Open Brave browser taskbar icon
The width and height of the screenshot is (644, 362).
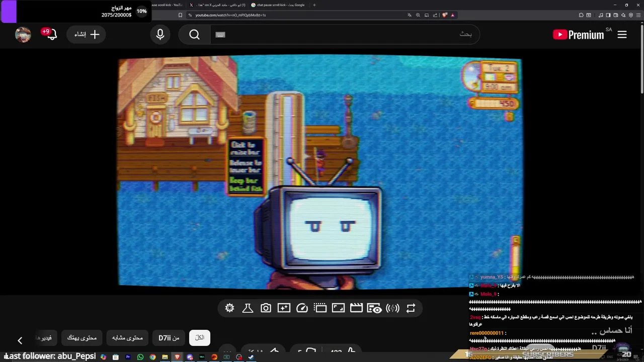coord(177,357)
